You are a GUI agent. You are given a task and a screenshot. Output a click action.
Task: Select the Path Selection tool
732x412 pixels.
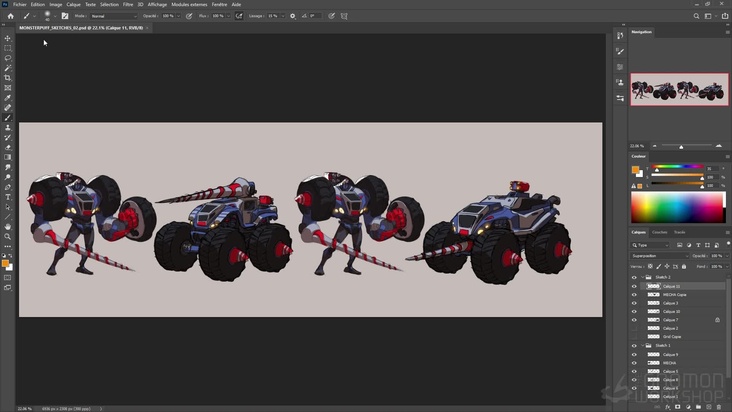(7, 207)
